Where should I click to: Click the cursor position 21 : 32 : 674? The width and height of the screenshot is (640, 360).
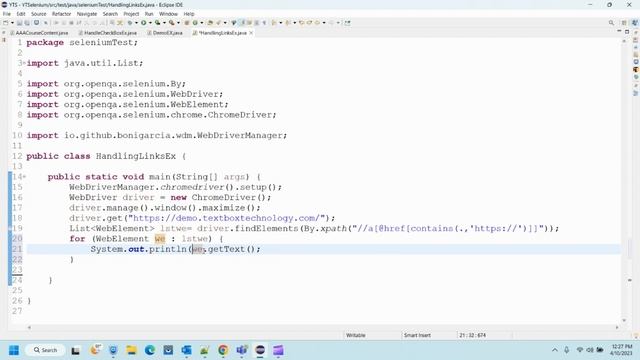click(x=472, y=335)
